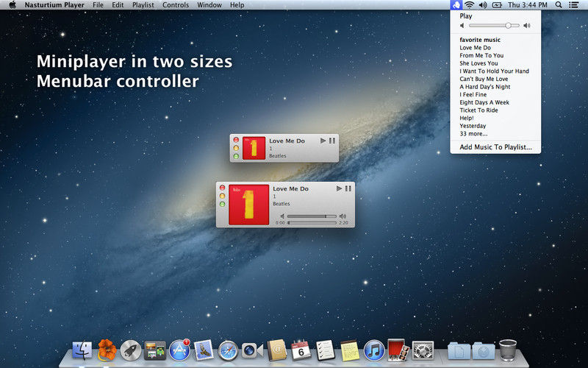Open the File menu
588x368 pixels.
(x=98, y=5)
